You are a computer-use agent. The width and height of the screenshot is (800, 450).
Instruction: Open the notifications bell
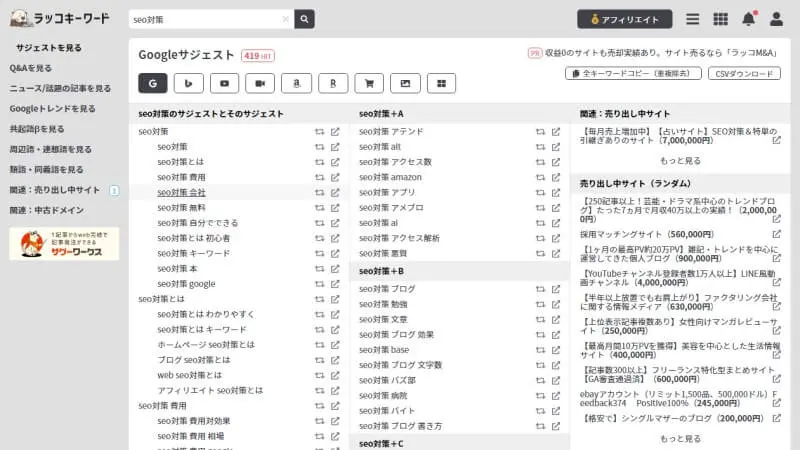(748, 19)
